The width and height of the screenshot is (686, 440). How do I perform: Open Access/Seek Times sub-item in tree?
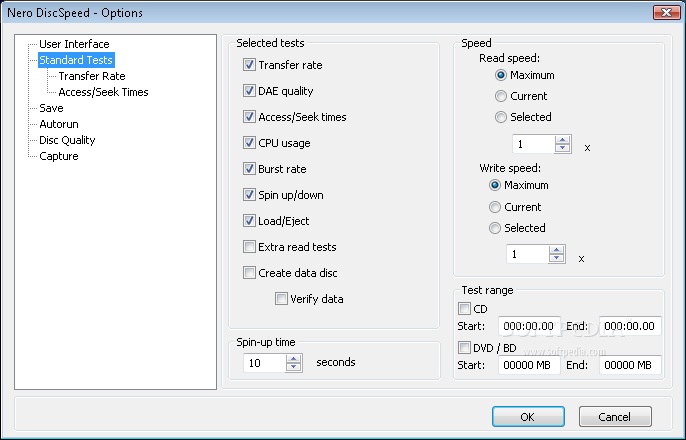coord(103,92)
